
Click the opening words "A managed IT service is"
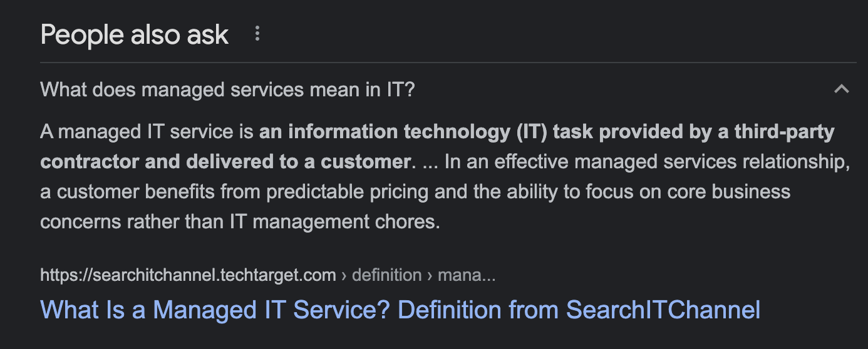[x=147, y=132]
